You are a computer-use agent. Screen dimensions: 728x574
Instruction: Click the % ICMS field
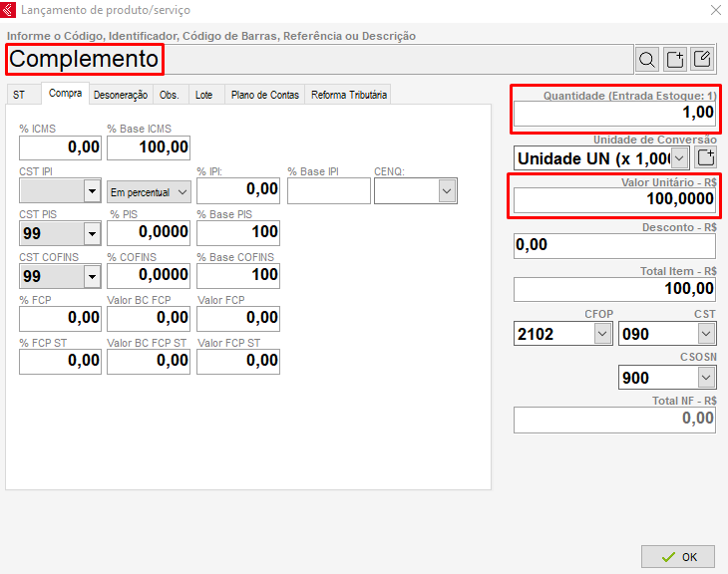coord(61,147)
